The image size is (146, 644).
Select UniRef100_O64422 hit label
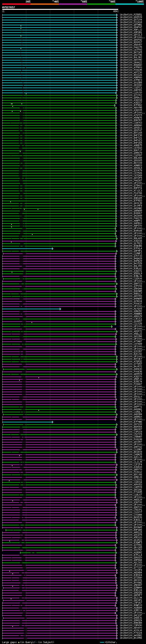coord(131,63)
